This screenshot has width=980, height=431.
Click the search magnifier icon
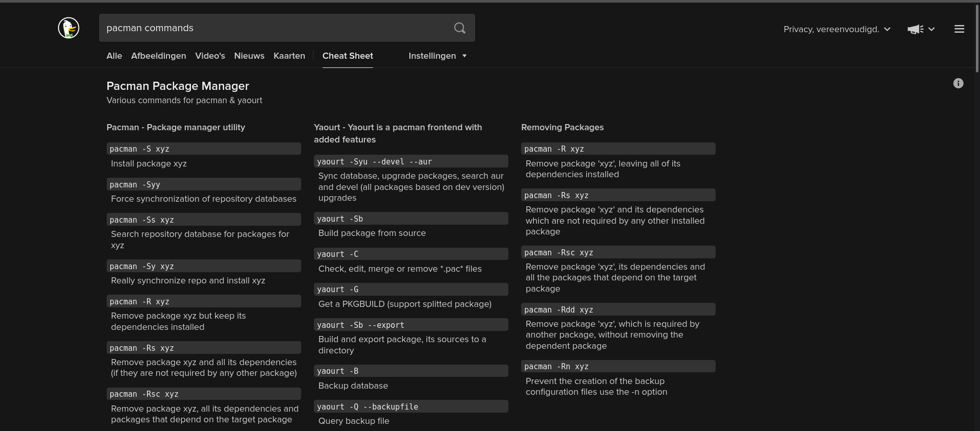click(459, 28)
